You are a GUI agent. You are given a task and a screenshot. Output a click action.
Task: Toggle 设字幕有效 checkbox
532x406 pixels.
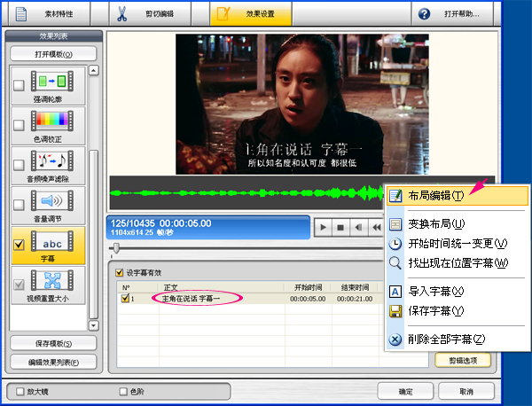pyautogui.click(x=119, y=272)
